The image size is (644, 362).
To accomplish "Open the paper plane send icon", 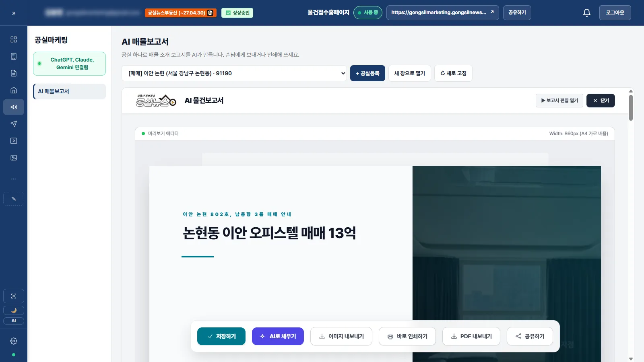I will point(14,124).
